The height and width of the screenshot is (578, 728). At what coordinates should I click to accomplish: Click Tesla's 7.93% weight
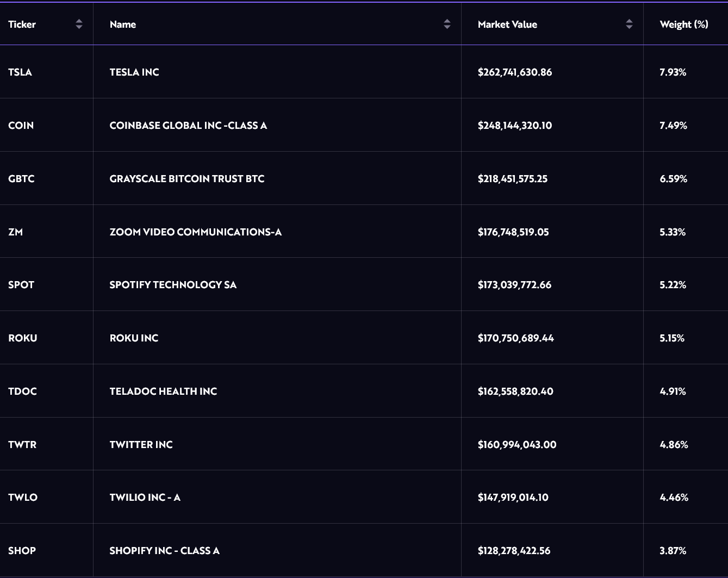coord(673,72)
